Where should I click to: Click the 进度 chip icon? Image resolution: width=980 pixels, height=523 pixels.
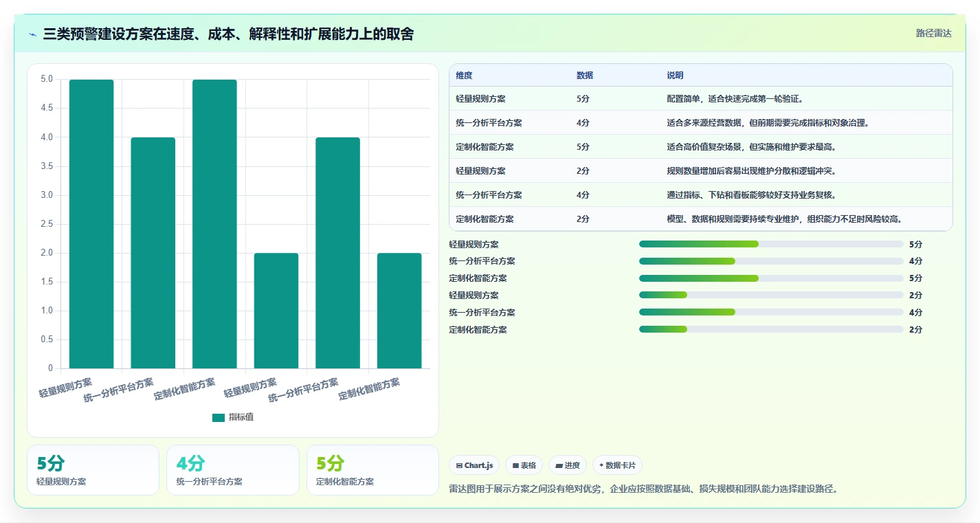click(559, 466)
